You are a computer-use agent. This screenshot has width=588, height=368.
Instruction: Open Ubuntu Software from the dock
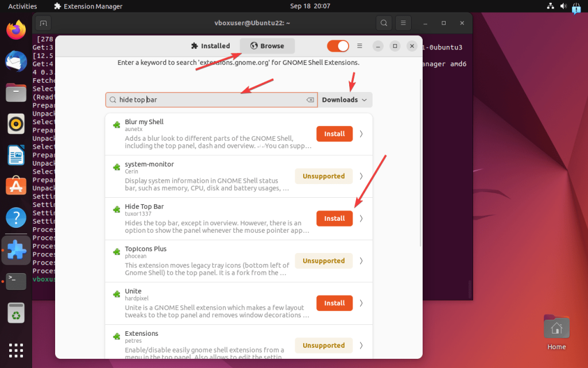16,186
